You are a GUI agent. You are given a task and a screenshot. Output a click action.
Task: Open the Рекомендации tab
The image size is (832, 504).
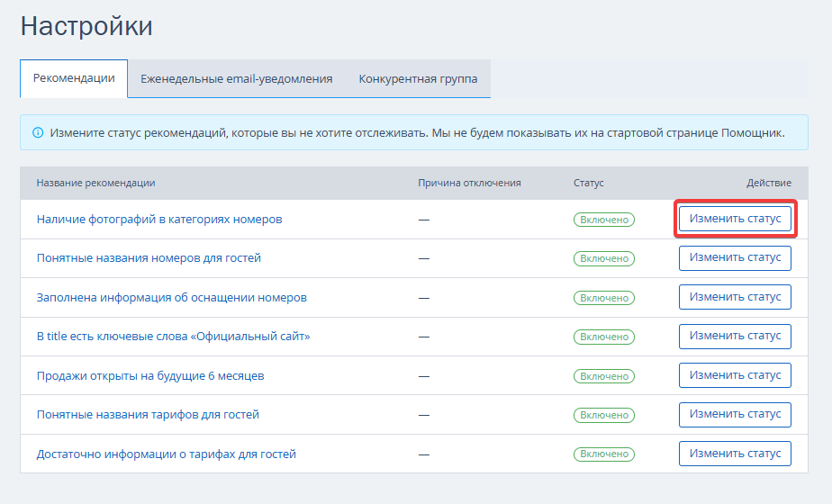74,78
